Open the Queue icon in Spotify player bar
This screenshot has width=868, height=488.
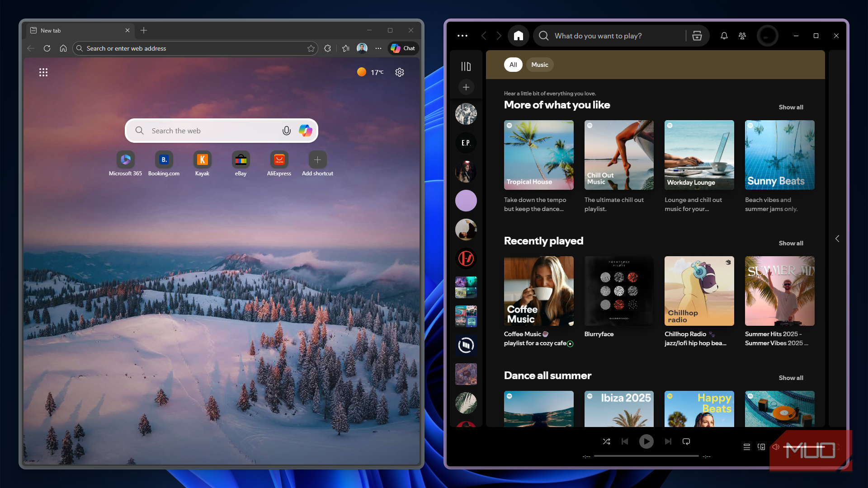747,447
